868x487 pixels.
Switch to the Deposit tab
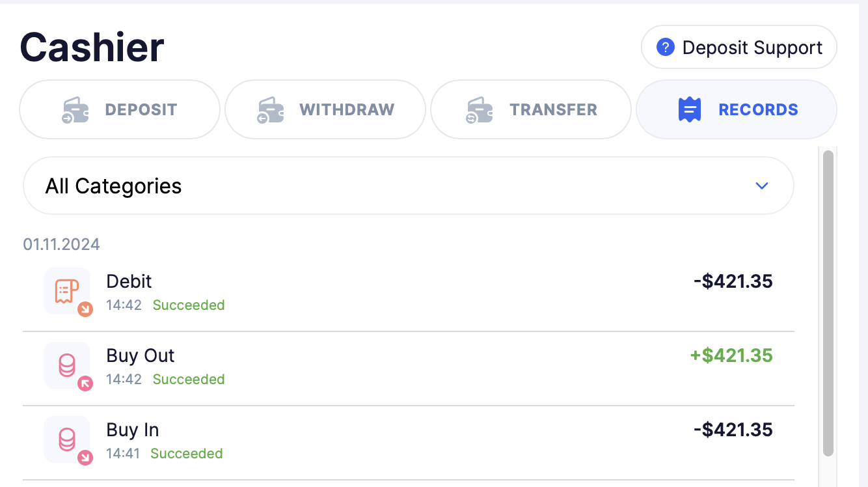[x=120, y=109]
